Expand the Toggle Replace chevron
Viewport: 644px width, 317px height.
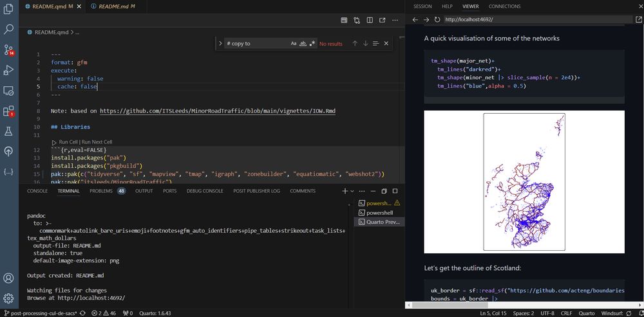pos(220,44)
